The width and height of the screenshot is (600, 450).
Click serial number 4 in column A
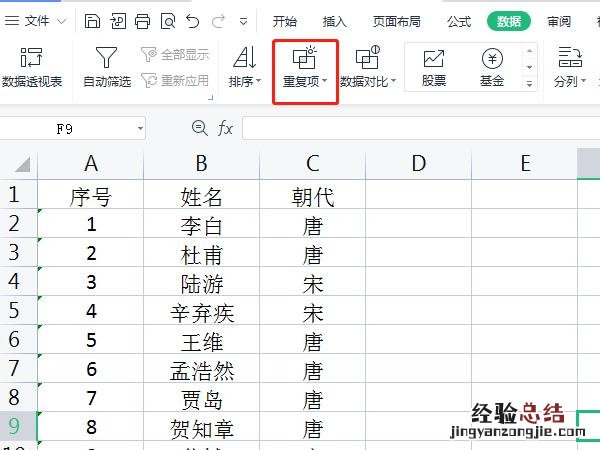tap(91, 311)
